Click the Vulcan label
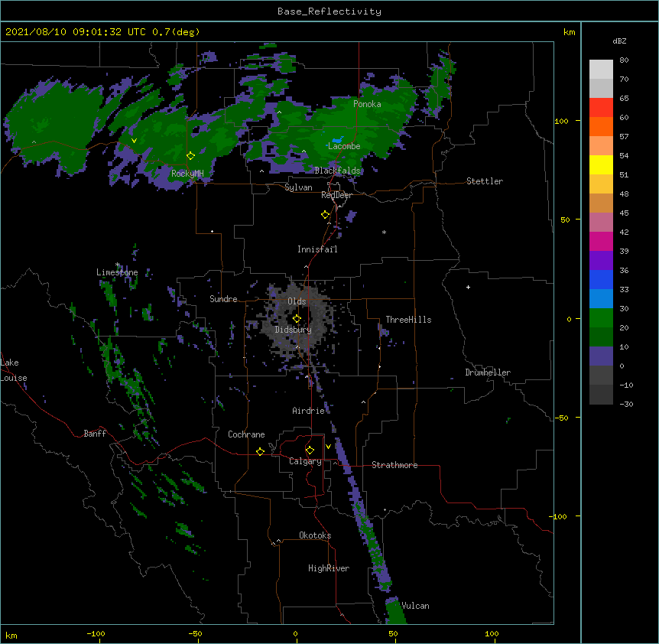 point(415,606)
